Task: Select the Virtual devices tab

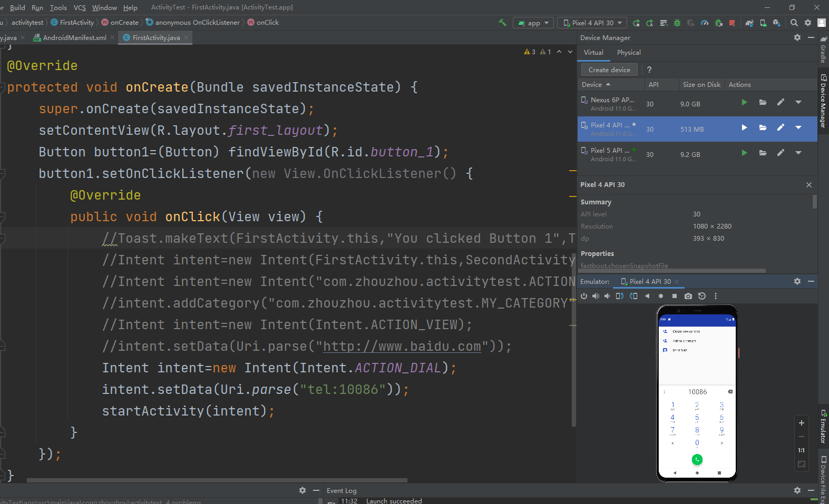Action: pyautogui.click(x=593, y=53)
